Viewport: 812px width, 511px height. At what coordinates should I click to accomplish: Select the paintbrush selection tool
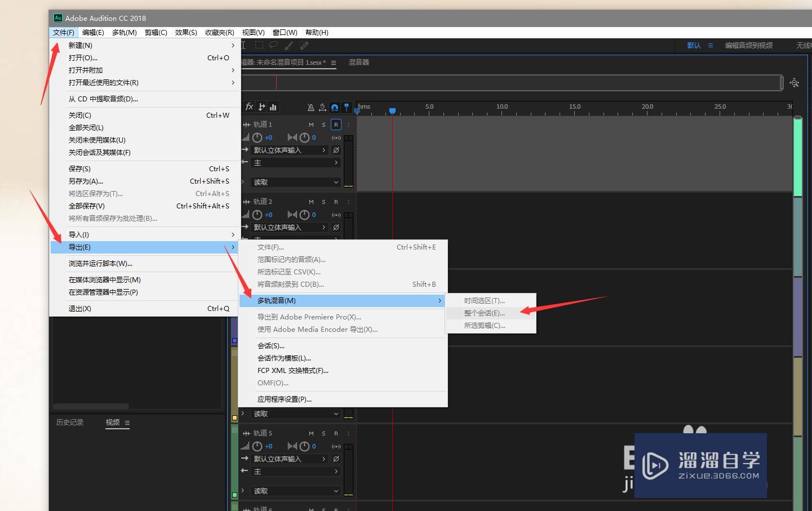pos(289,45)
